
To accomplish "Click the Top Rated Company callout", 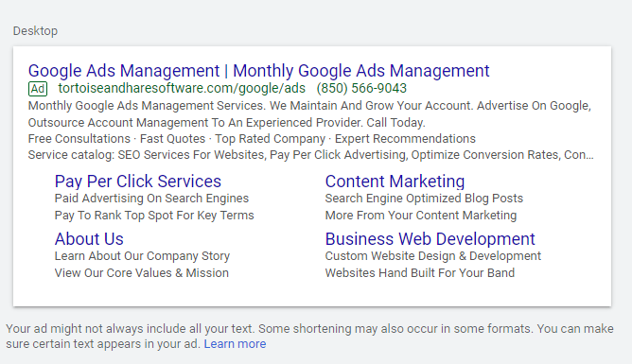I will coord(270,139).
